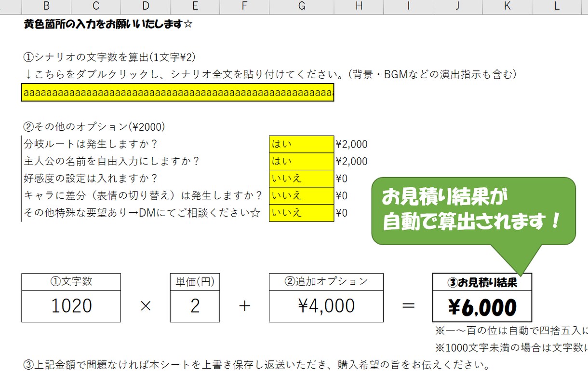Select column D header
This screenshot has height=372, width=588.
pyautogui.click(x=146, y=6)
